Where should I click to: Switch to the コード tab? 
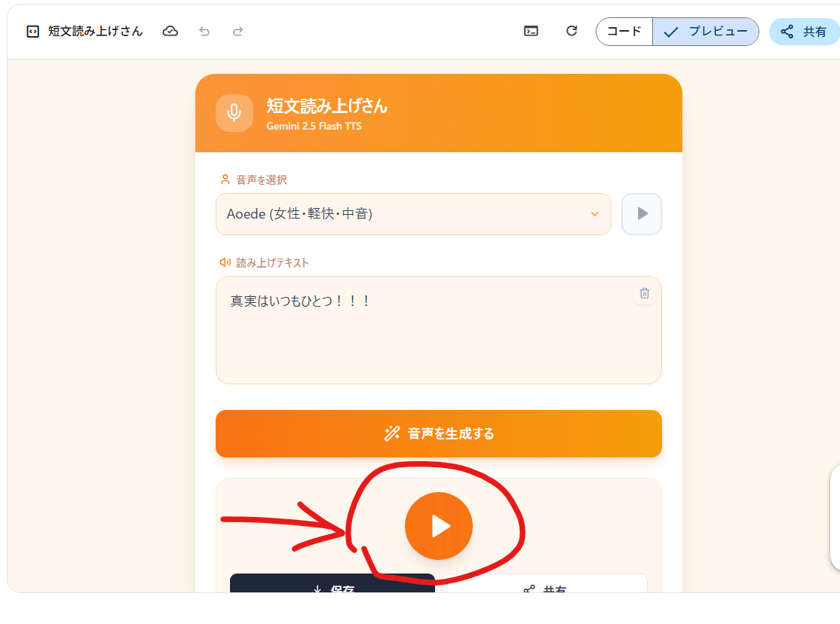pyautogui.click(x=624, y=32)
